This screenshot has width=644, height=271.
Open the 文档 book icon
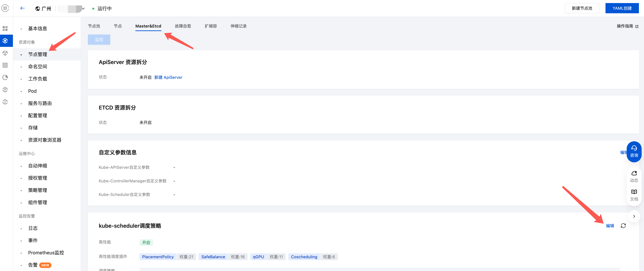634,192
